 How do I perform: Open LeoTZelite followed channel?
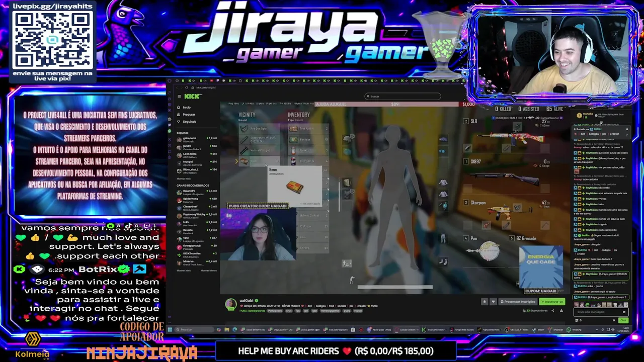197,155
